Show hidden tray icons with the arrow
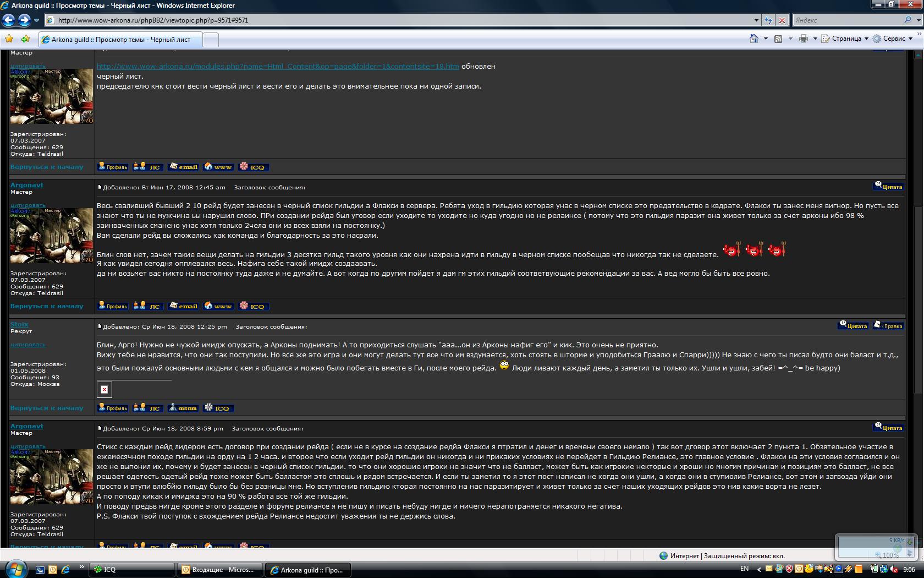 click(760, 570)
